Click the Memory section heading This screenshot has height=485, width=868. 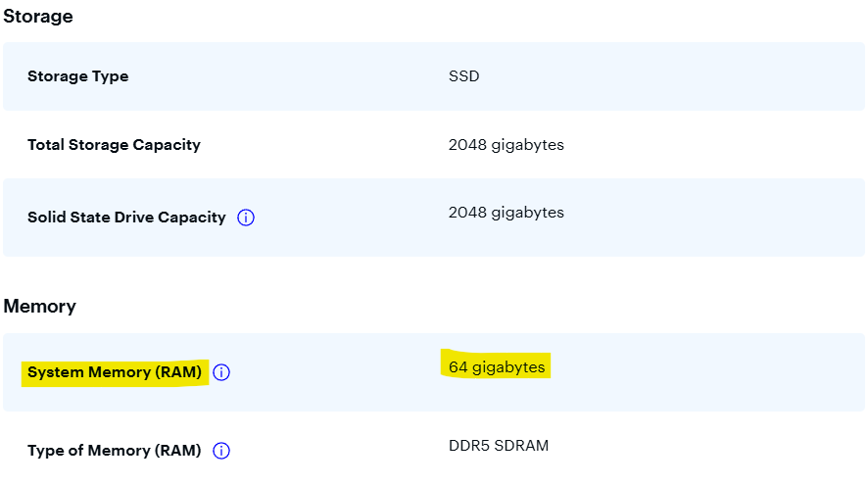(x=40, y=306)
